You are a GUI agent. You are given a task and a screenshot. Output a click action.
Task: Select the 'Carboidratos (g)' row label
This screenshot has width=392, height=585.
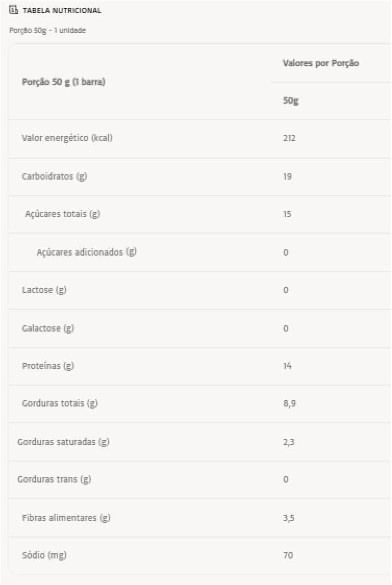click(54, 176)
